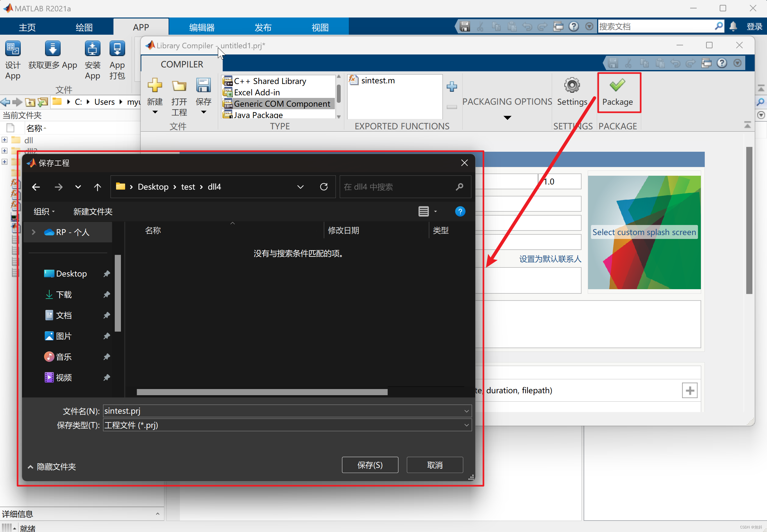Click the 保存(S) button

coord(370,465)
